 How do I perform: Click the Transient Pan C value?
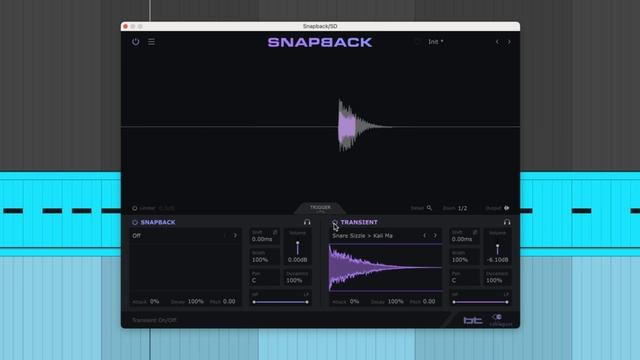(454, 280)
